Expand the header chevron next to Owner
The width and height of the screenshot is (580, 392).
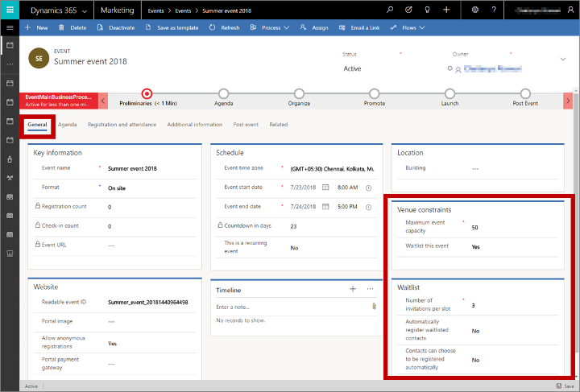(562, 59)
